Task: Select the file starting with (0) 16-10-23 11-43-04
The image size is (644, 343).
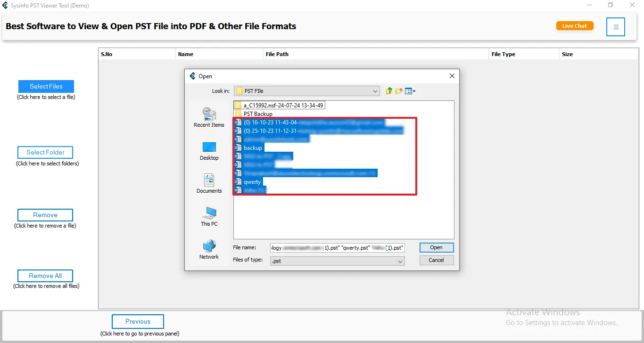Action: point(310,122)
